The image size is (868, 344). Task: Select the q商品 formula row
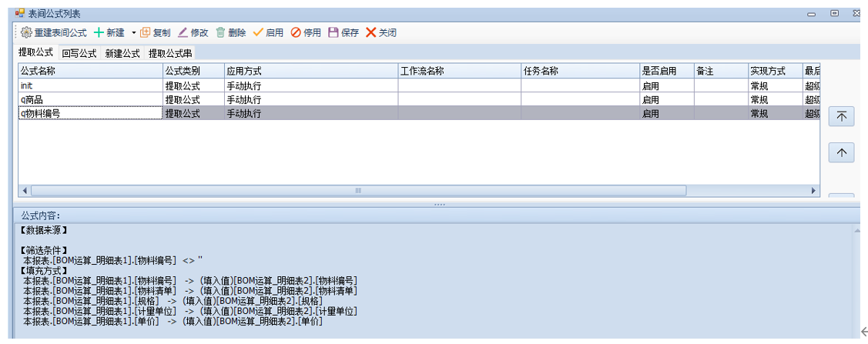tap(89, 99)
